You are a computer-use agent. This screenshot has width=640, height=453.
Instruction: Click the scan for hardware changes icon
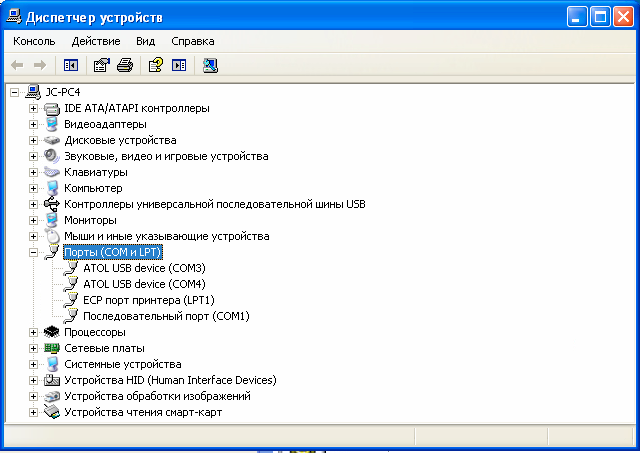[210, 65]
